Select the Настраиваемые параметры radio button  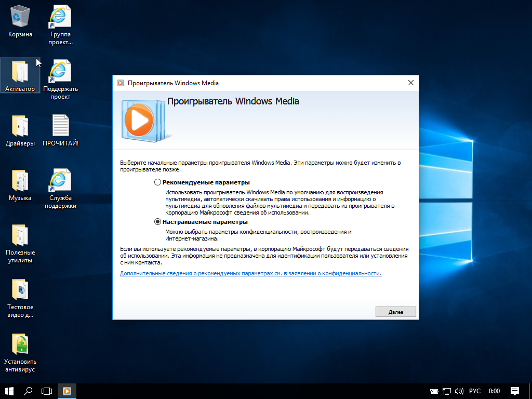coord(157,222)
